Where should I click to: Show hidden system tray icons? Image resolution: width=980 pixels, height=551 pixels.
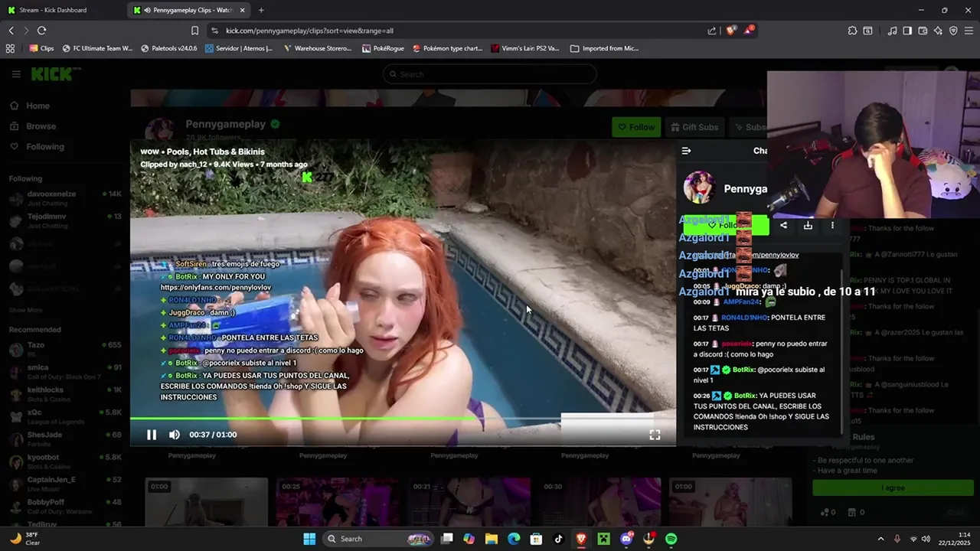[x=880, y=539]
